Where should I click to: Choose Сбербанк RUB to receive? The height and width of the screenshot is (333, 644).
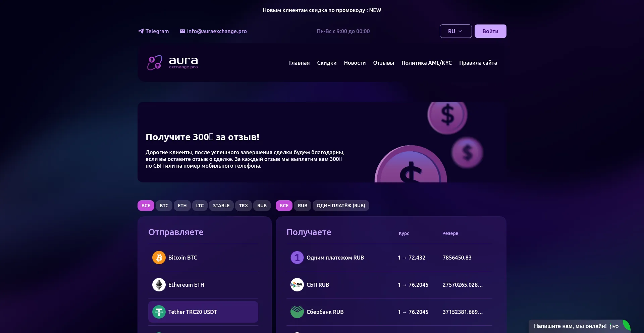(x=389, y=312)
